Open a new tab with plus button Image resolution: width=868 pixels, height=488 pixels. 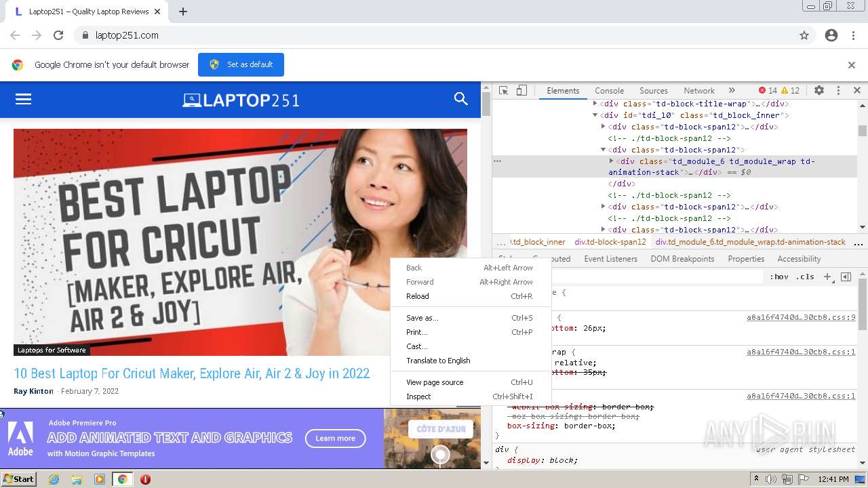click(183, 12)
